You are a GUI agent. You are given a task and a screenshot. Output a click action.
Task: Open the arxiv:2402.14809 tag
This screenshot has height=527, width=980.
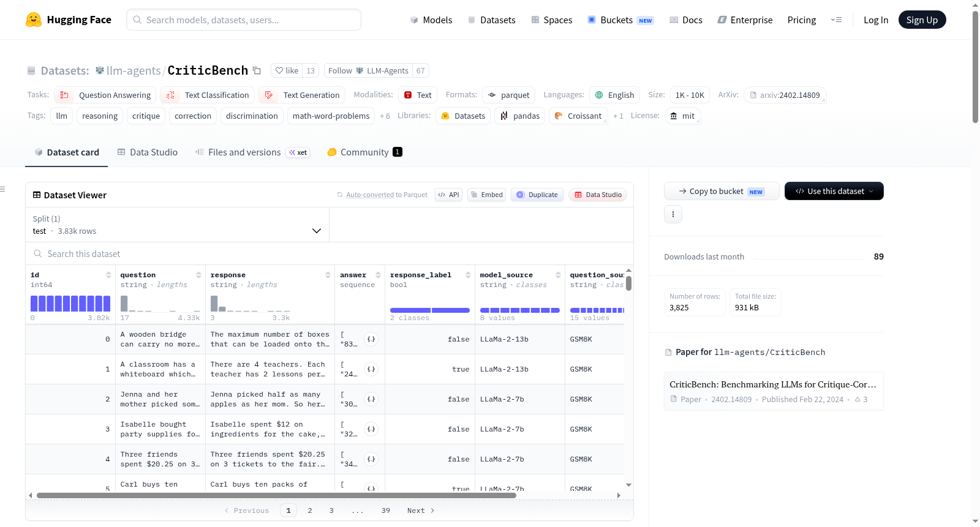(x=785, y=95)
